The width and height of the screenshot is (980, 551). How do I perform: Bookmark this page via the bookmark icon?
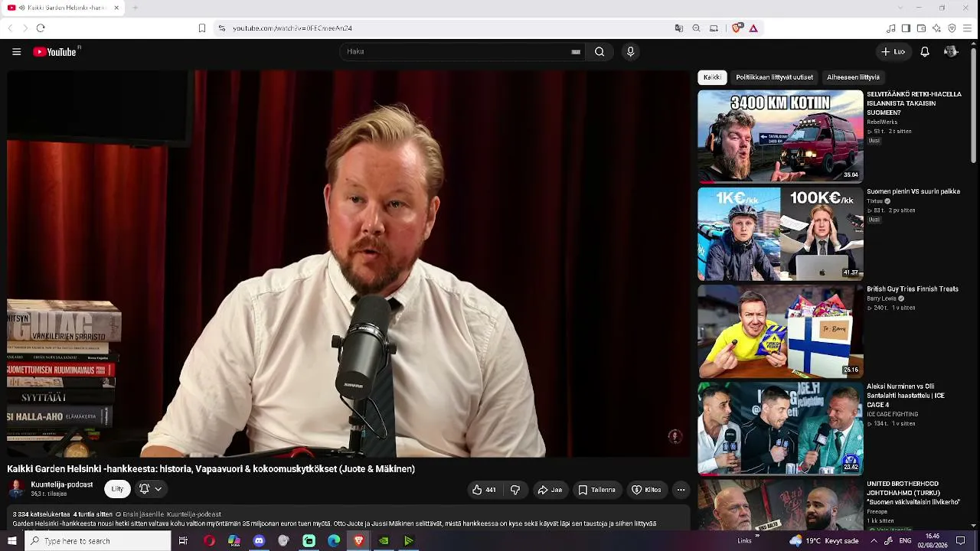point(202,28)
